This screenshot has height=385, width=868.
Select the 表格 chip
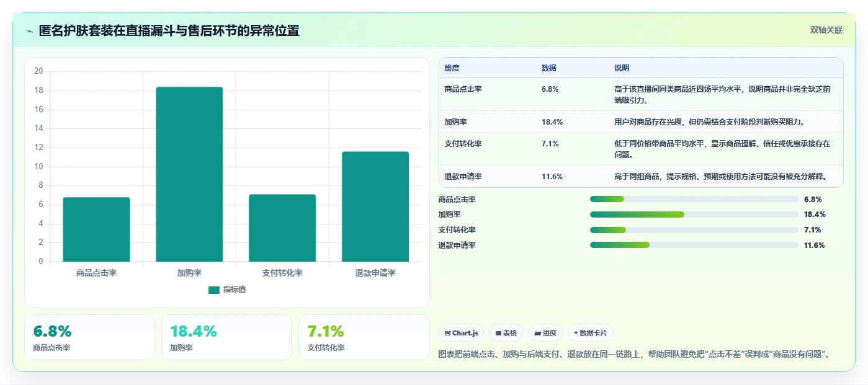pos(506,333)
